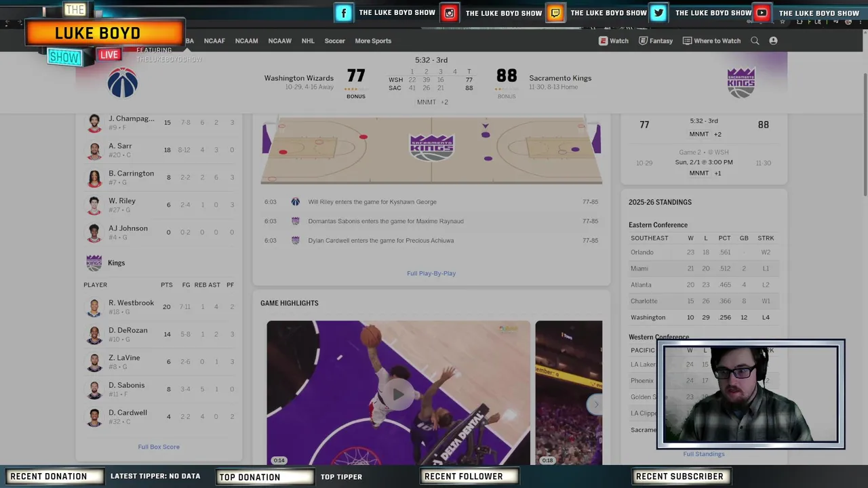This screenshot has width=868, height=488.
Task: Click Kings icon beside Domantas Sabonis play
Action: pyautogui.click(x=296, y=221)
